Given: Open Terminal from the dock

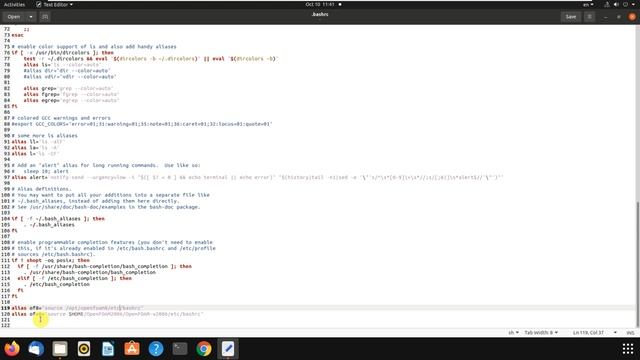Looking at the screenshot, I should click(x=180, y=349).
